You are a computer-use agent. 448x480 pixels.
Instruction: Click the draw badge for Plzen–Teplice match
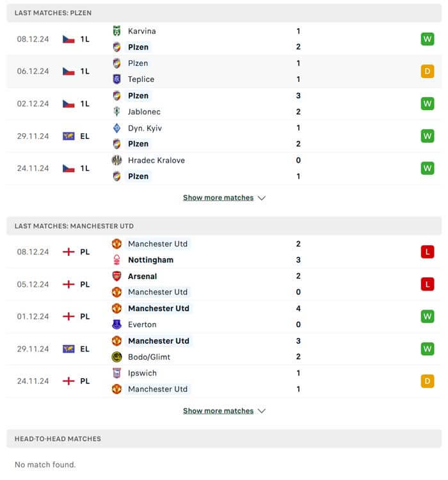tap(427, 71)
